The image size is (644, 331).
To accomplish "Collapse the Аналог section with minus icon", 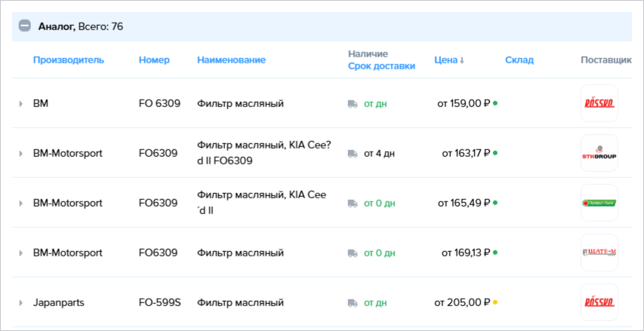I will (25, 26).
